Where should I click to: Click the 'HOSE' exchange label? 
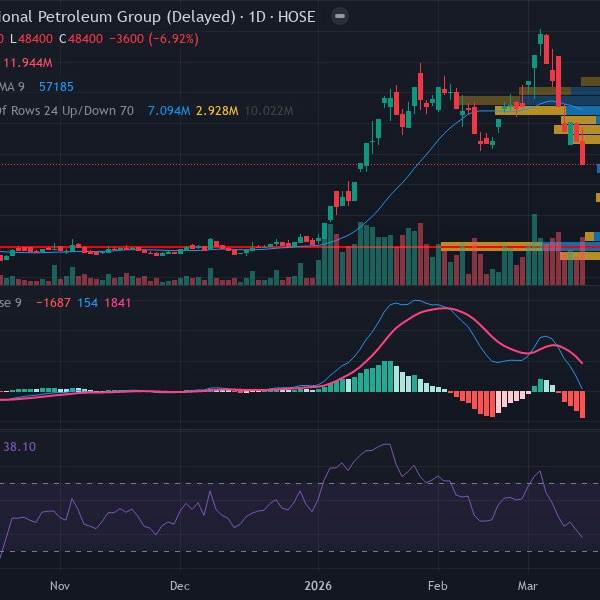coord(297,17)
